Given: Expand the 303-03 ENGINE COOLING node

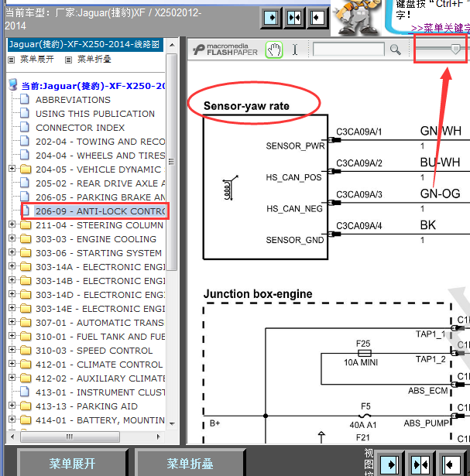Looking at the screenshot, I should pos(12,238).
